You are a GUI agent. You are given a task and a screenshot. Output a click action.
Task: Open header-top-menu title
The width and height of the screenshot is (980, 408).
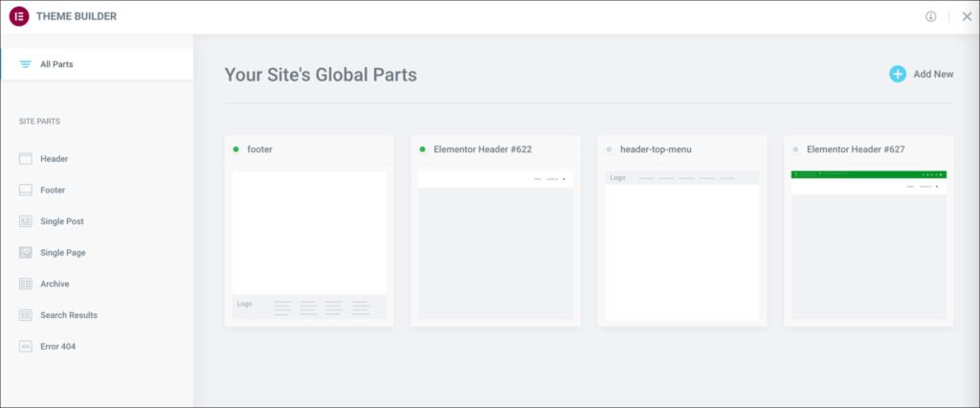click(x=656, y=149)
